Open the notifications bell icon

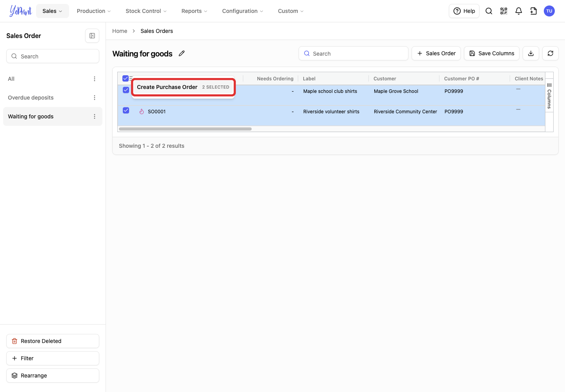(519, 11)
